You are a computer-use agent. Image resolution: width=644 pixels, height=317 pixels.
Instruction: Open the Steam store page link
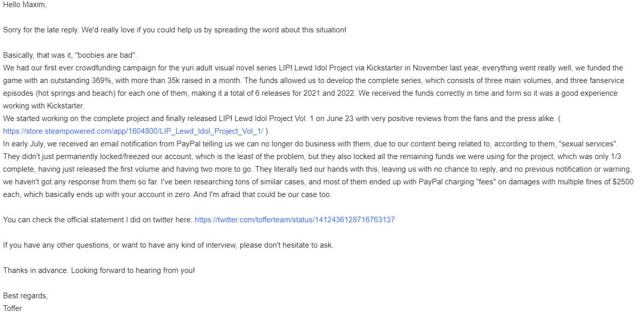pyautogui.click(x=133, y=131)
